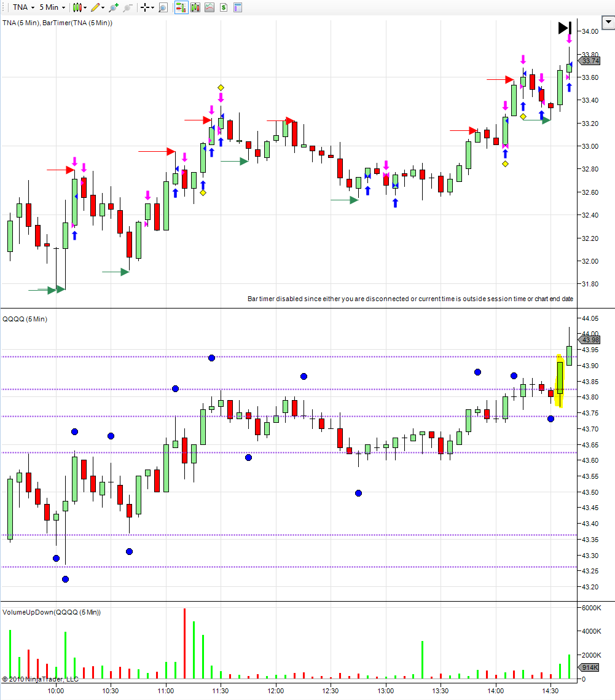Select the tallest red volume bar
This screenshot has width=615, height=700.
184,643
